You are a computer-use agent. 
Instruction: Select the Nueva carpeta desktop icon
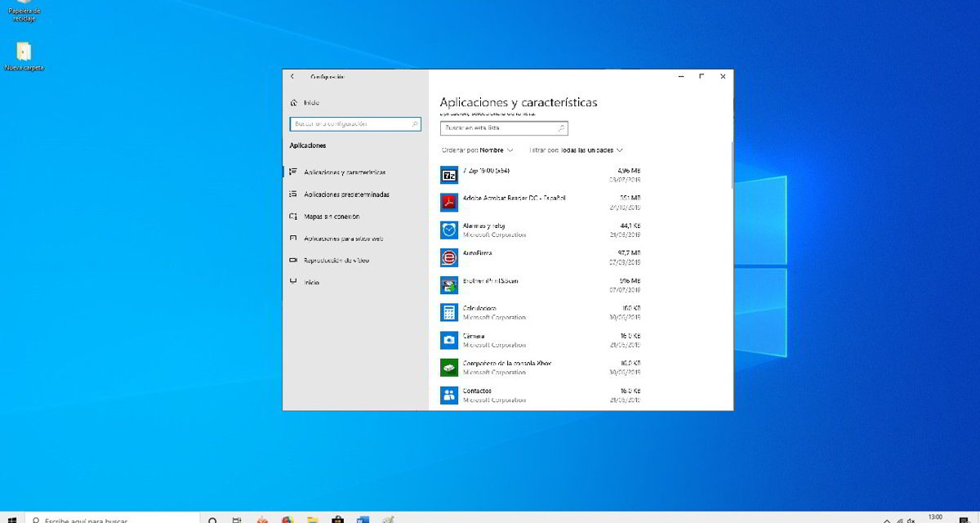24,56
